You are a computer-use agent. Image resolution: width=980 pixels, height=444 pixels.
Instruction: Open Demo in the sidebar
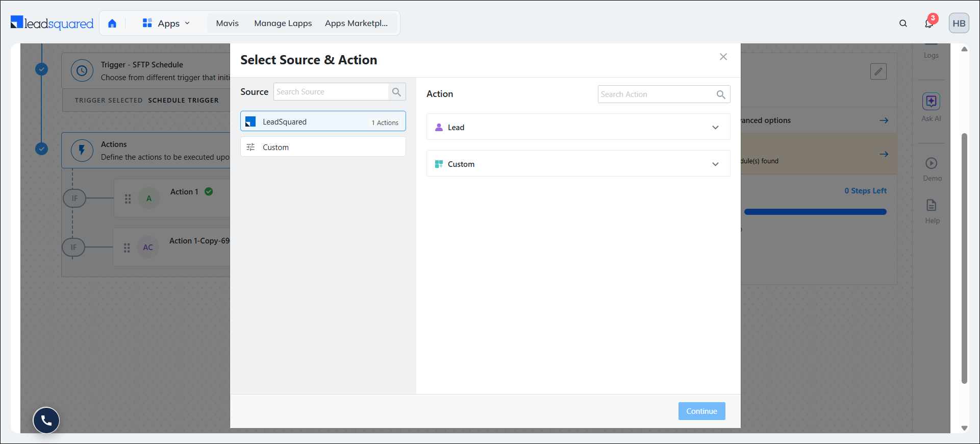coord(932,169)
